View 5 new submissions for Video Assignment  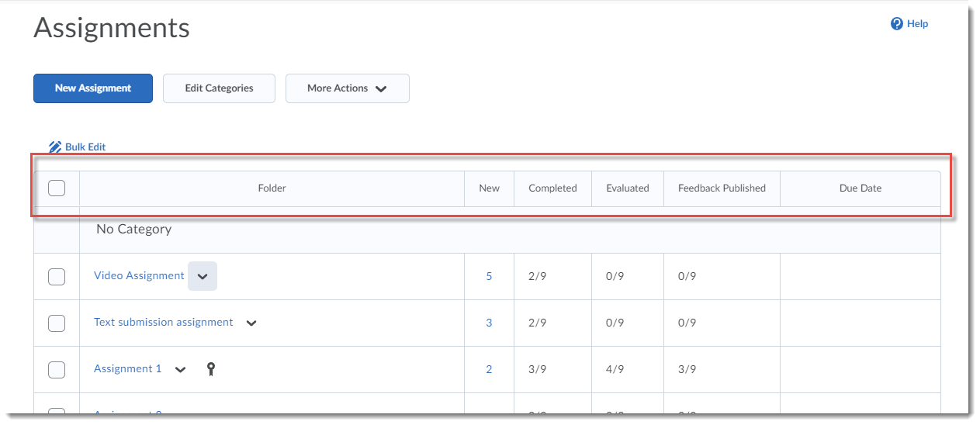click(x=489, y=276)
